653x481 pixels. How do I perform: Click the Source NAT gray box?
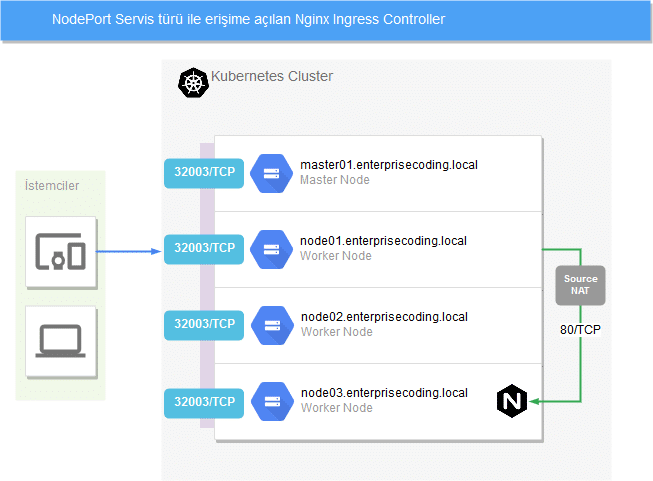(580, 285)
